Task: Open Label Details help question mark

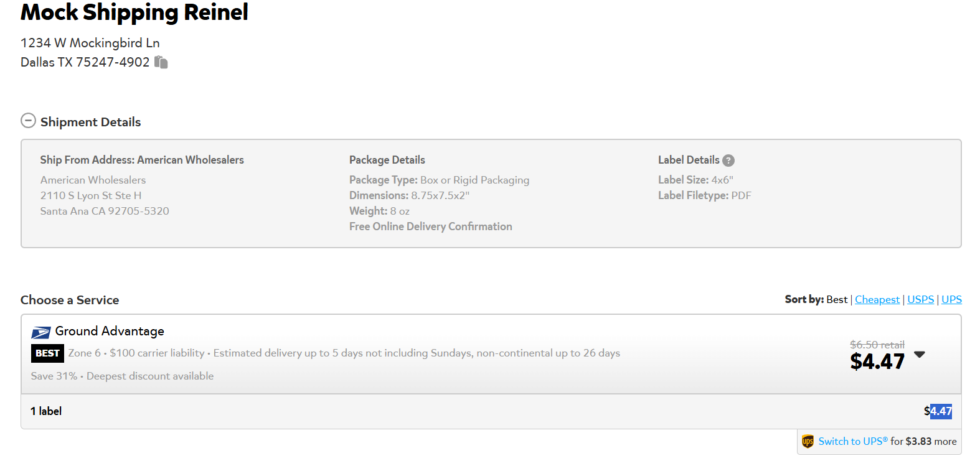Action: (x=728, y=161)
